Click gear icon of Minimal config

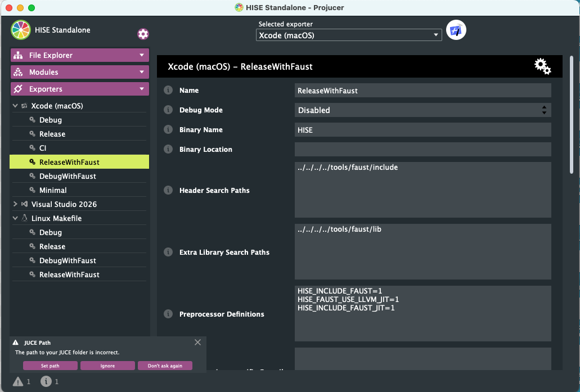pyautogui.click(x=33, y=190)
